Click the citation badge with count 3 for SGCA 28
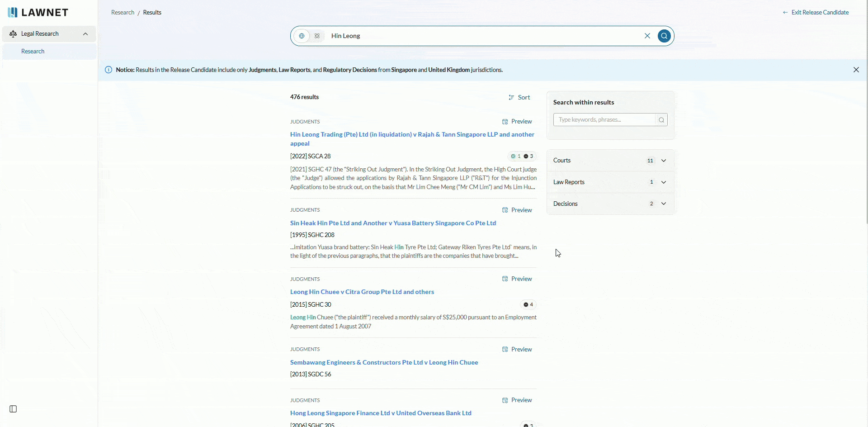The height and width of the screenshot is (427, 868). (x=528, y=156)
